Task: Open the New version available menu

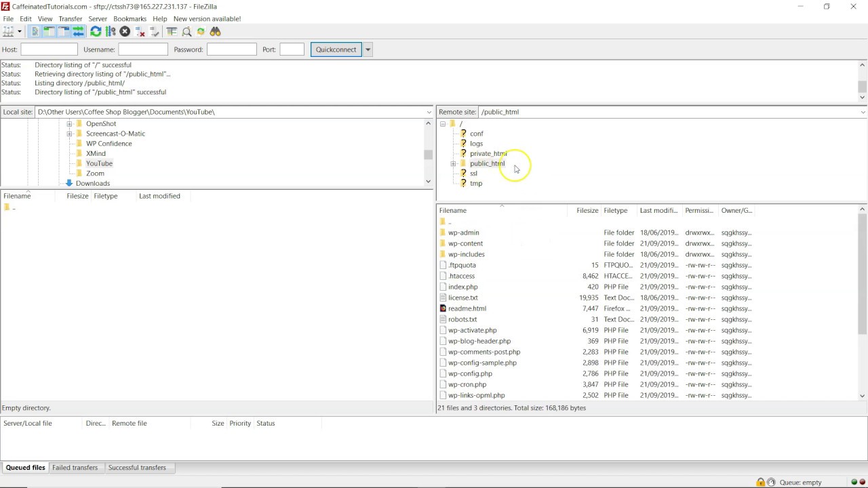Action: point(207,19)
